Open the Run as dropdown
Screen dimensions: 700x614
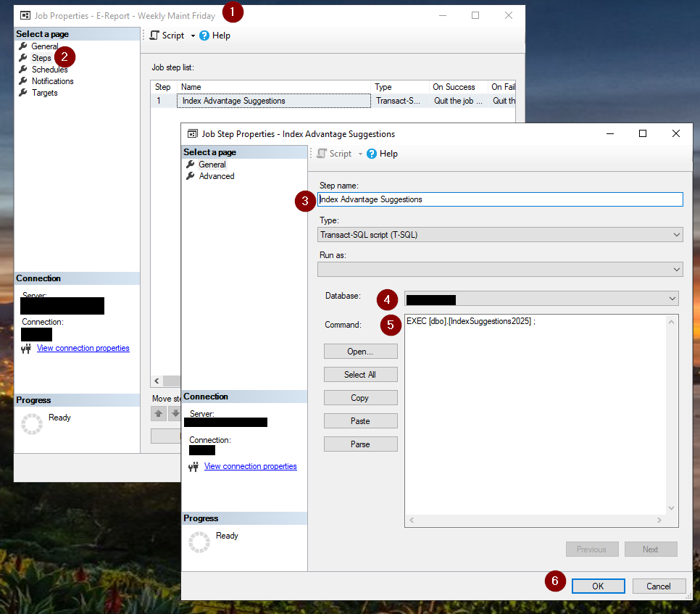tap(676, 270)
